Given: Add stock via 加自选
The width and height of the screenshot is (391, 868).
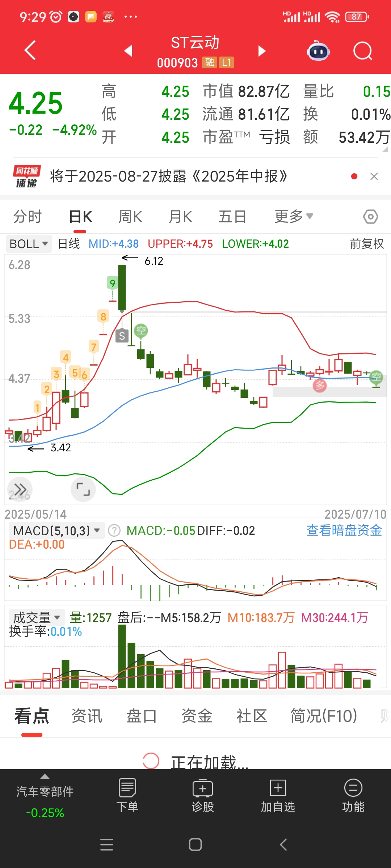Looking at the screenshot, I should pos(278,796).
